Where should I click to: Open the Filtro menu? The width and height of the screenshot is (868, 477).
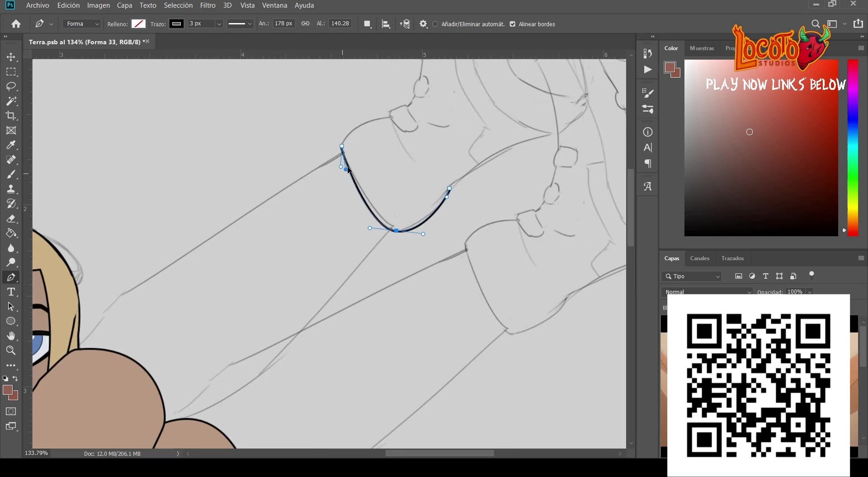208,5
